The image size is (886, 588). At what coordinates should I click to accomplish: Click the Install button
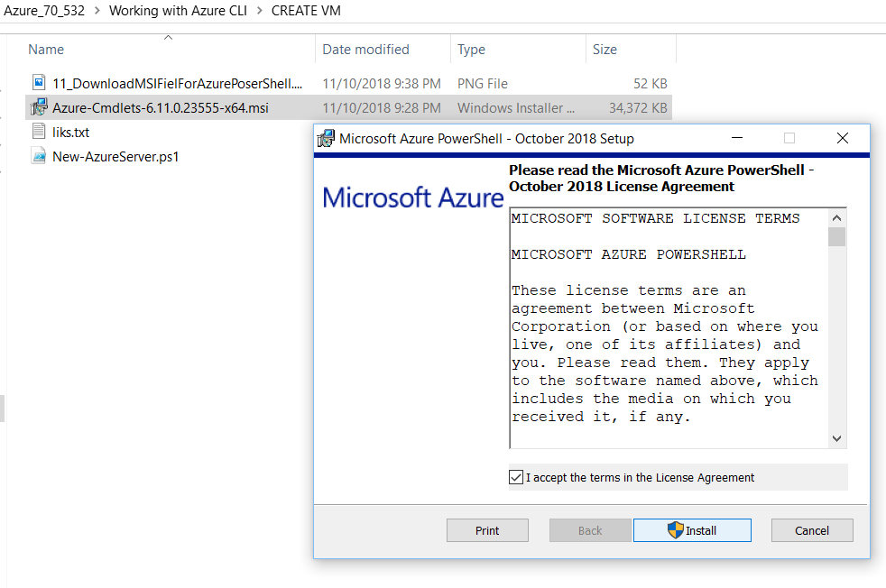tap(692, 530)
